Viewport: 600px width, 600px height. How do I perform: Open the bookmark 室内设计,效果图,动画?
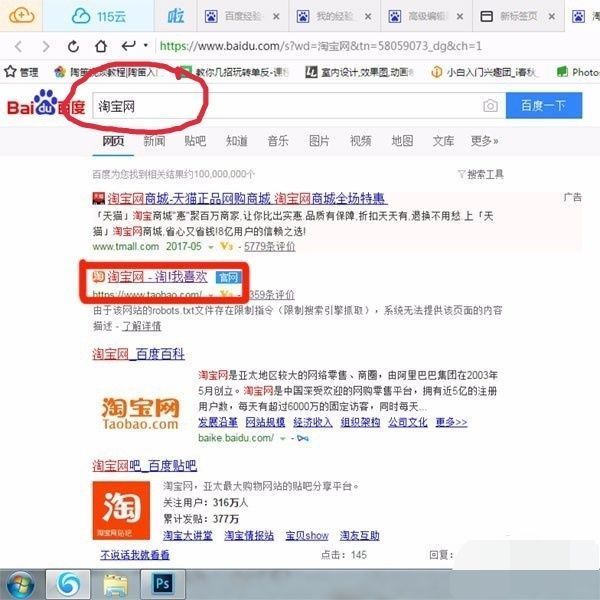click(359, 72)
